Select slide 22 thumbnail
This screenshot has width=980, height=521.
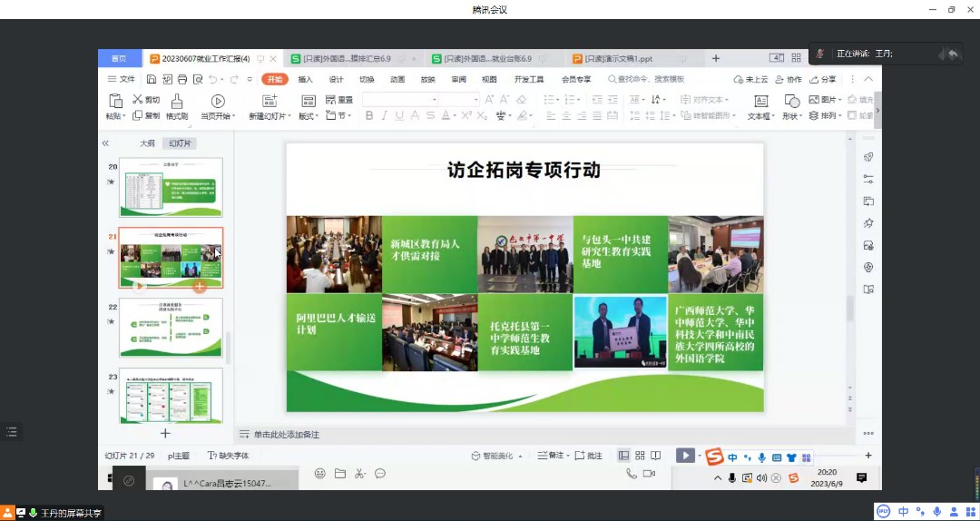pyautogui.click(x=171, y=327)
